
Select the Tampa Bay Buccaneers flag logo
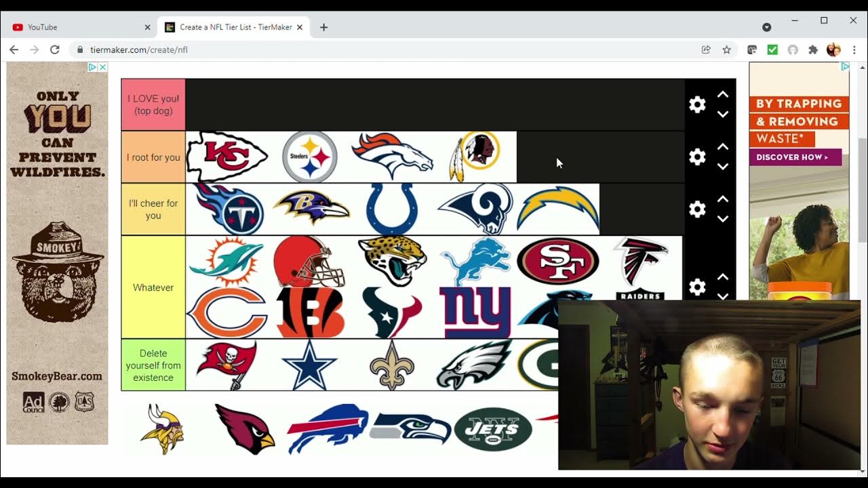tap(226, 365)
